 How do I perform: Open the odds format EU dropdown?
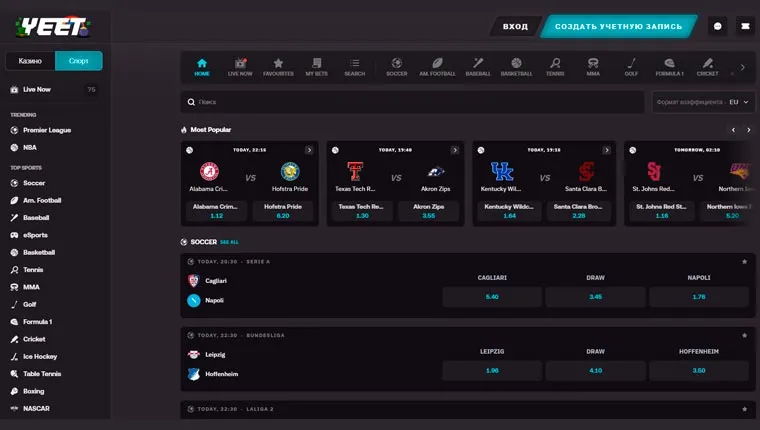click(703, 102)
